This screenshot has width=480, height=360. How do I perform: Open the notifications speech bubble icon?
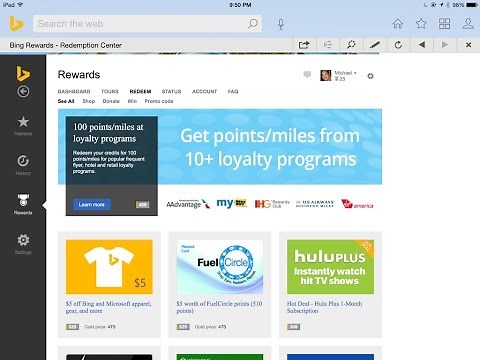pos(307,74)
